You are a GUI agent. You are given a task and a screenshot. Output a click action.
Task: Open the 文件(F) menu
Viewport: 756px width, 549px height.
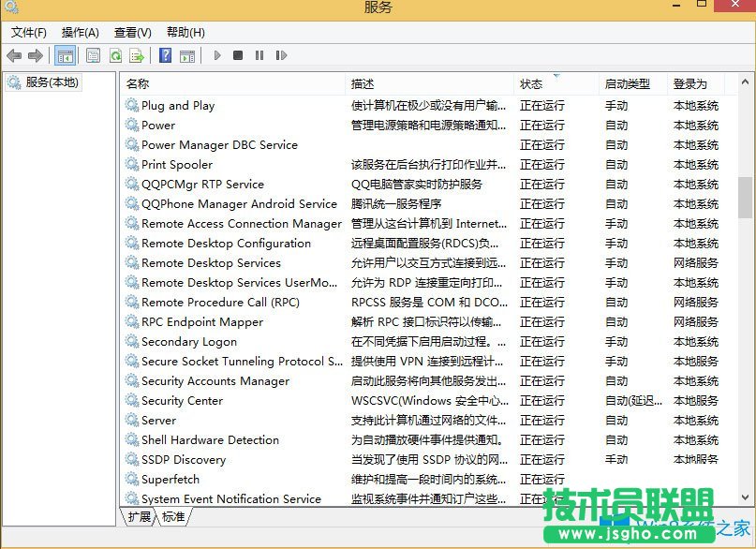[28, 32]
